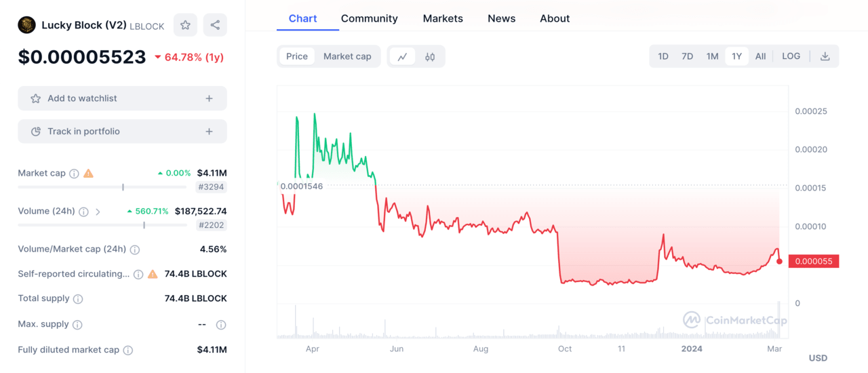Switch to line chart view icon
868x373 pixels.
402,57
